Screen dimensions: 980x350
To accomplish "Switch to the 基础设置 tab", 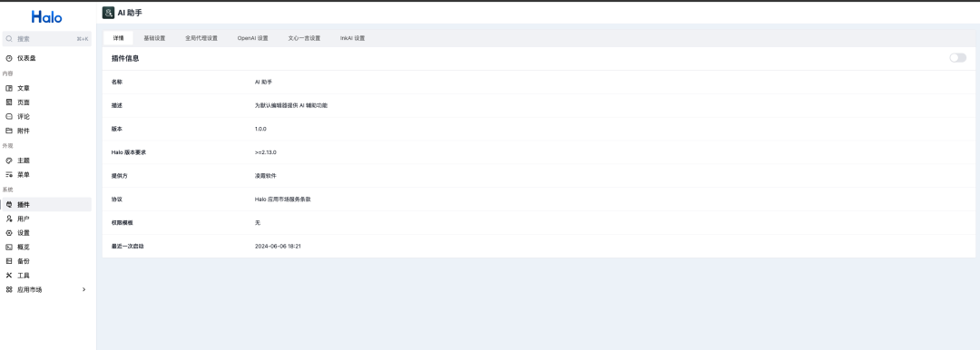I will coord(154,38).
